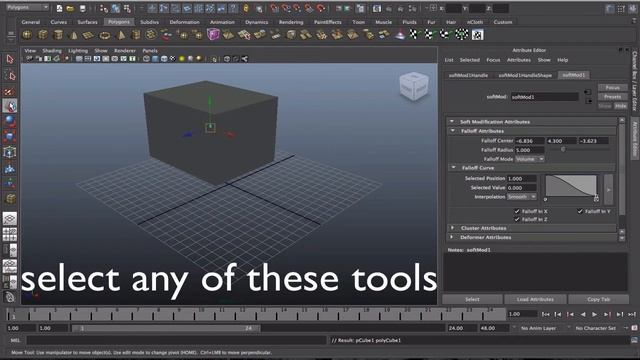Click the last checker UV shelf icon
The width and height of the screenshot is (640, 360).
click(x=477, y=35)
